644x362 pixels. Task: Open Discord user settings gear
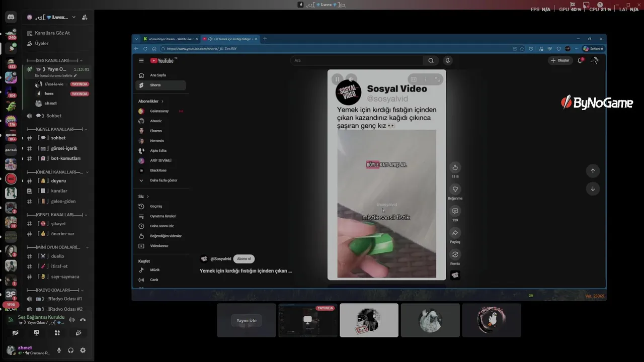(x=83, y=350)
